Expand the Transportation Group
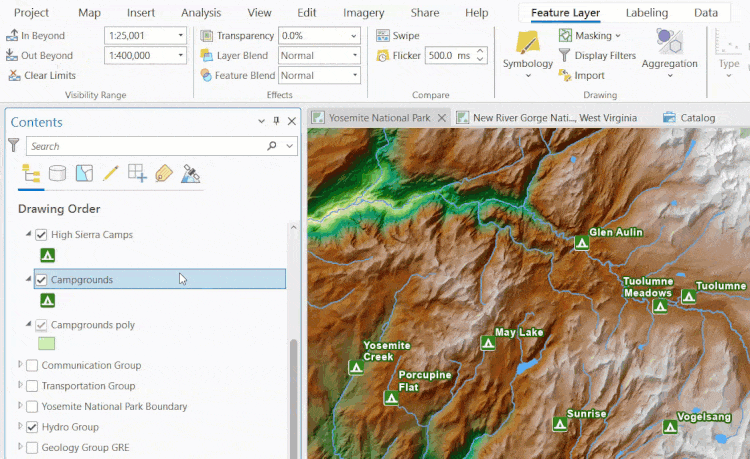 [20, 384]
